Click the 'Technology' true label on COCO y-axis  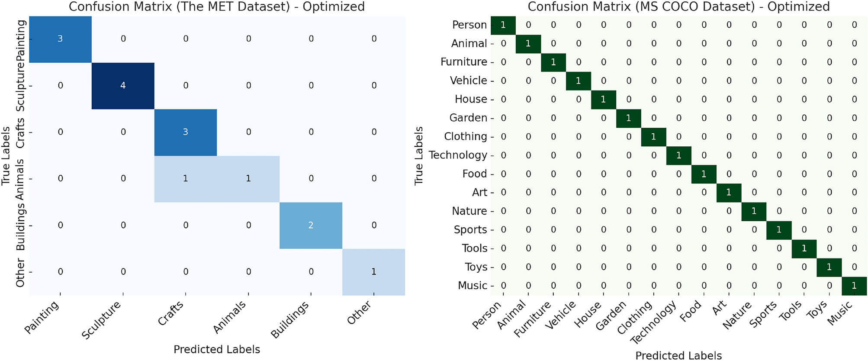(458, 155)
